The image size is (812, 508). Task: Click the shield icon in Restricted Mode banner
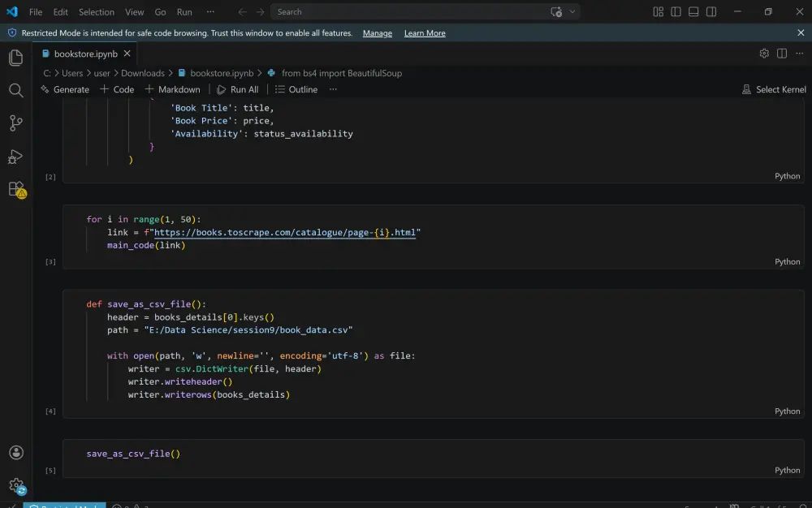[12, 32]
